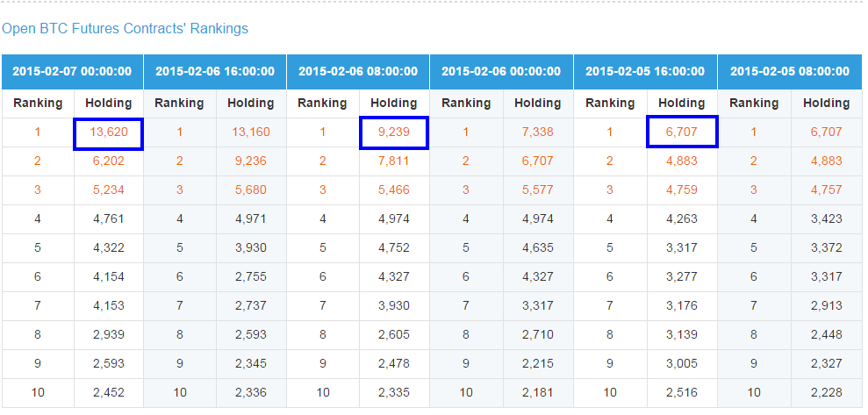Click the 2,335 holding cell
868x415 pixels.
coord(394,393)
